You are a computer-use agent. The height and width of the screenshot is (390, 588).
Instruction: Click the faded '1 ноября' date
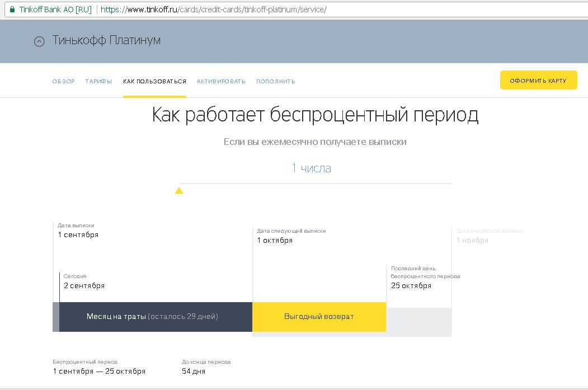point(472,241)
